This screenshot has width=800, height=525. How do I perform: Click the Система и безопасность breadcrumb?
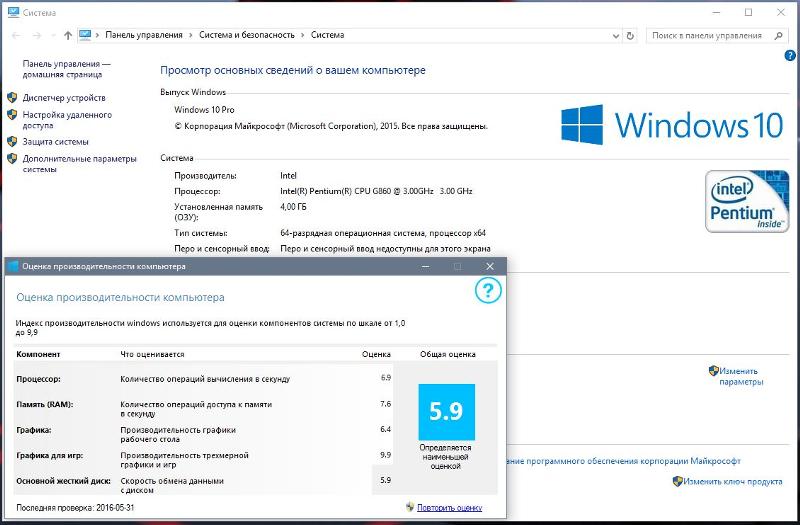(x=246, y=35)
